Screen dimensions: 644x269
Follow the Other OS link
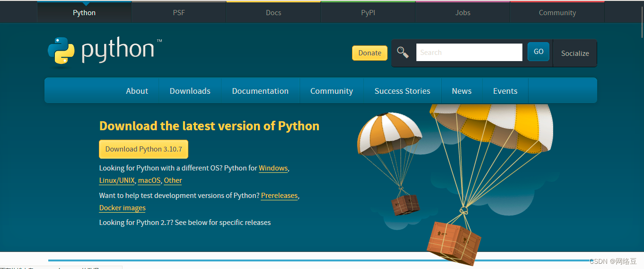(173, 180)
